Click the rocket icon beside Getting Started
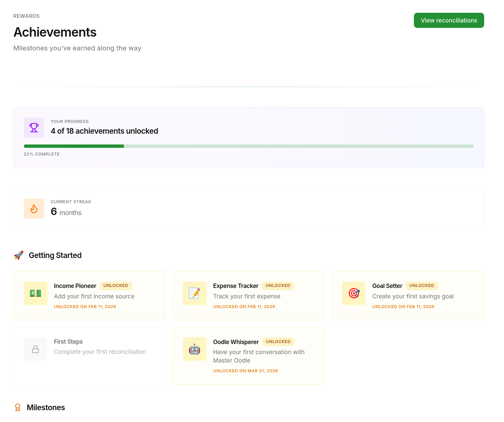The image size is (504, 422). 18,255
